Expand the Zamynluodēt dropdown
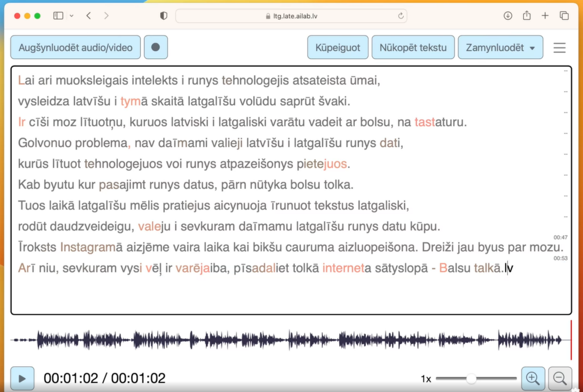This screenshot has height=392, width=583. [500, 48]
